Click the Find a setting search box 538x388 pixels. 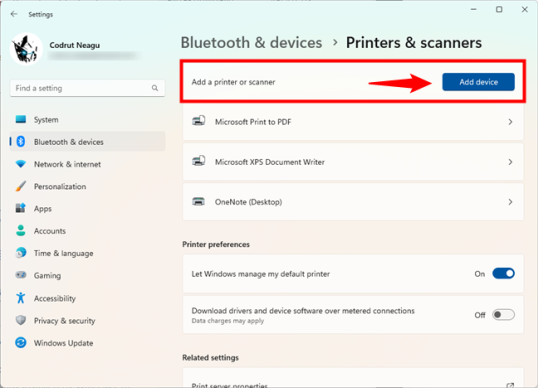point(87,88)
